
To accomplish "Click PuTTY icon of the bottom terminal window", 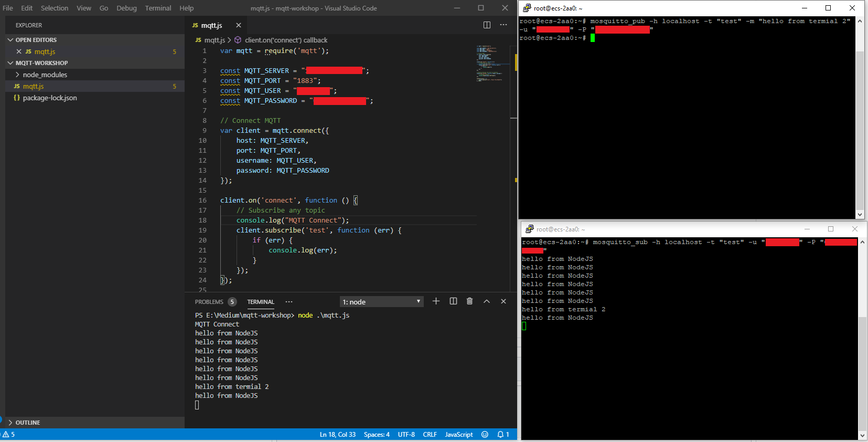I will click(x=529, y=229).
